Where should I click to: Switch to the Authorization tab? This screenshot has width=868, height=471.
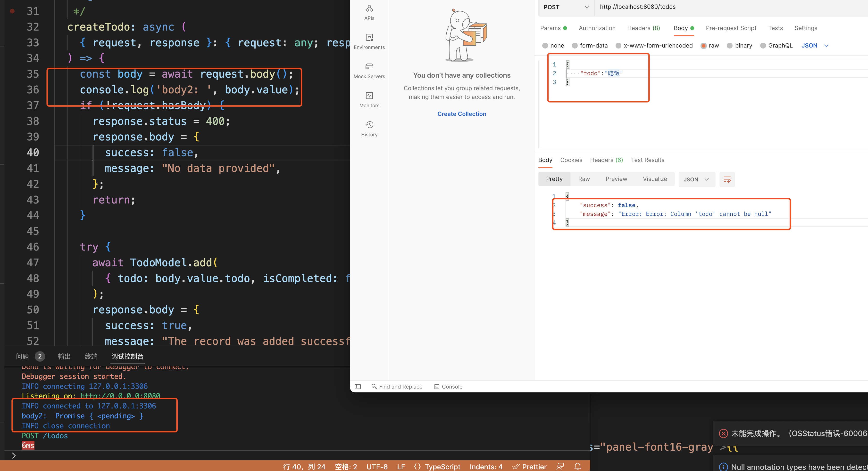click(597, 28)
